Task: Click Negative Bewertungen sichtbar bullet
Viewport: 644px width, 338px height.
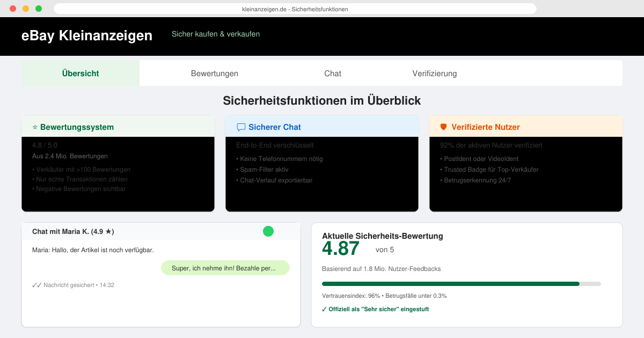Action: pyautogui.click(x=79, y=189)
